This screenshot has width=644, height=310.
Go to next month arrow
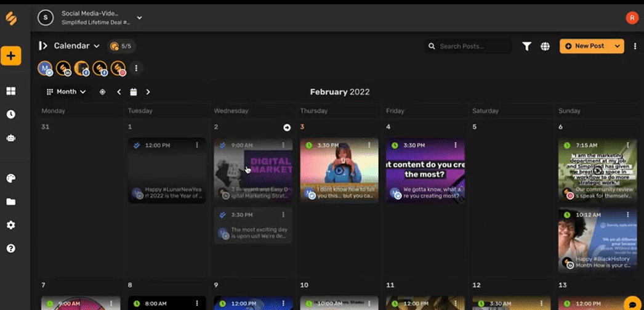pyautogui.click(x=148, y=92)
